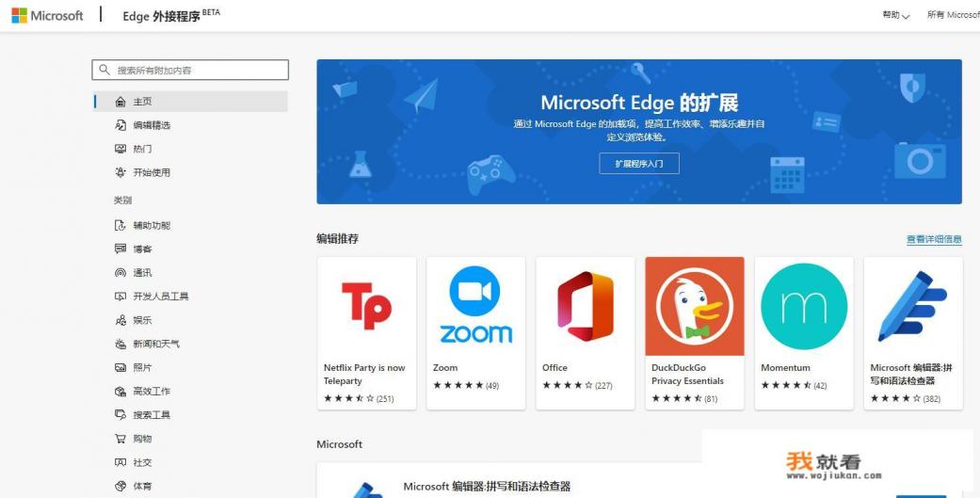Open the Zoom extension logo
Viewport: 980px width, 498px height.
[476, 306]
